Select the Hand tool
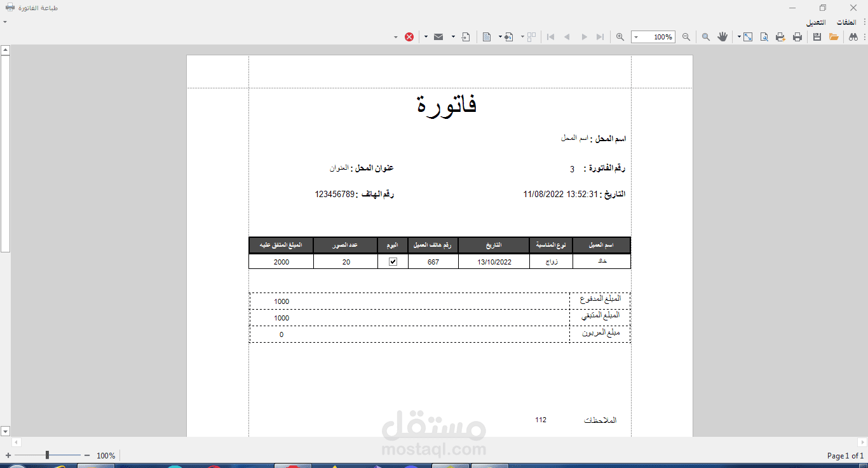The height and width of the screenshot is (468, 868). click(722, 37)
